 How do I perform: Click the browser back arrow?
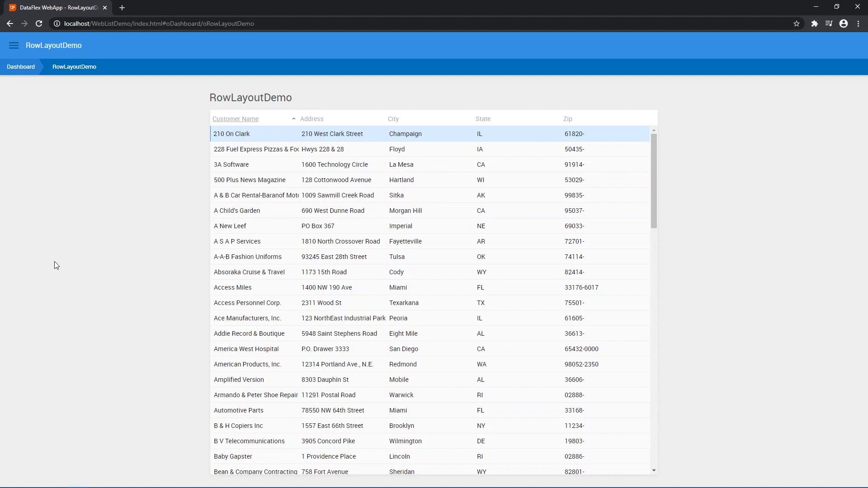[x=10, y=23]
